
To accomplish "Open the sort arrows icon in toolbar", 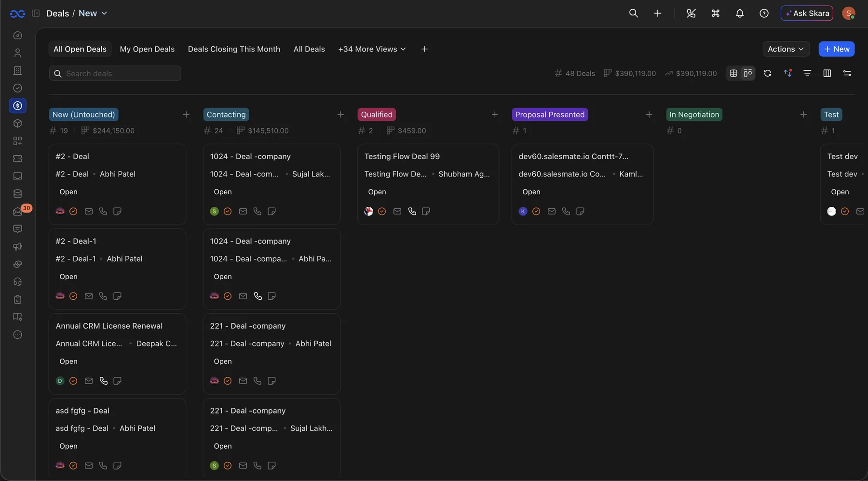I will click(x=787, y=73).
